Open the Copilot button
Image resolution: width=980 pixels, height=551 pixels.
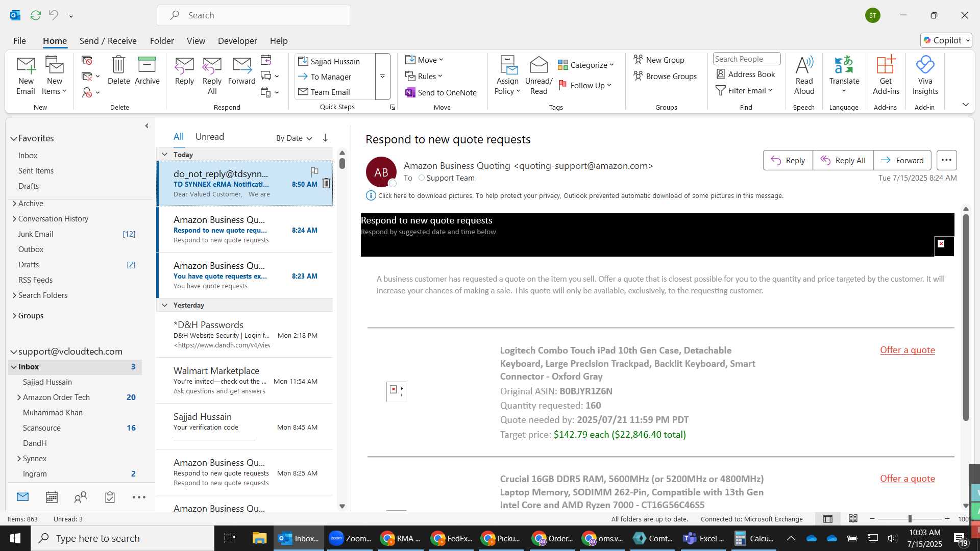pos(946,40)
